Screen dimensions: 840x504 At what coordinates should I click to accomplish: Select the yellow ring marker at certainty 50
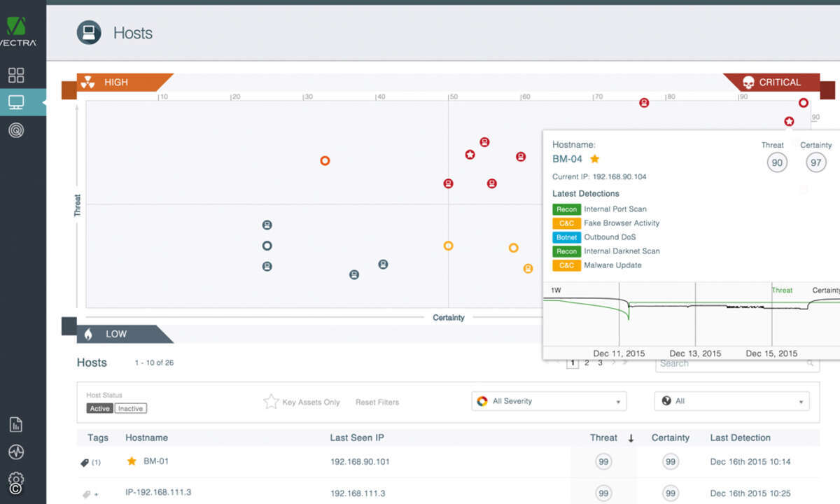click(448, 246)
